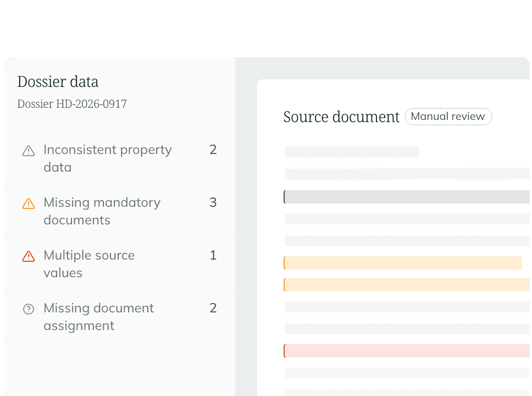
Task: Select the dark gray highlighted line in source document
Action: pyautogui.click(x=407, y=197)
